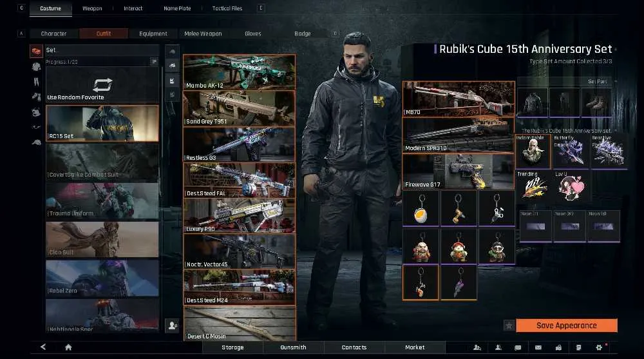
Task: Open the Gloves sub-tab
Action: click(x=252, y=34)
